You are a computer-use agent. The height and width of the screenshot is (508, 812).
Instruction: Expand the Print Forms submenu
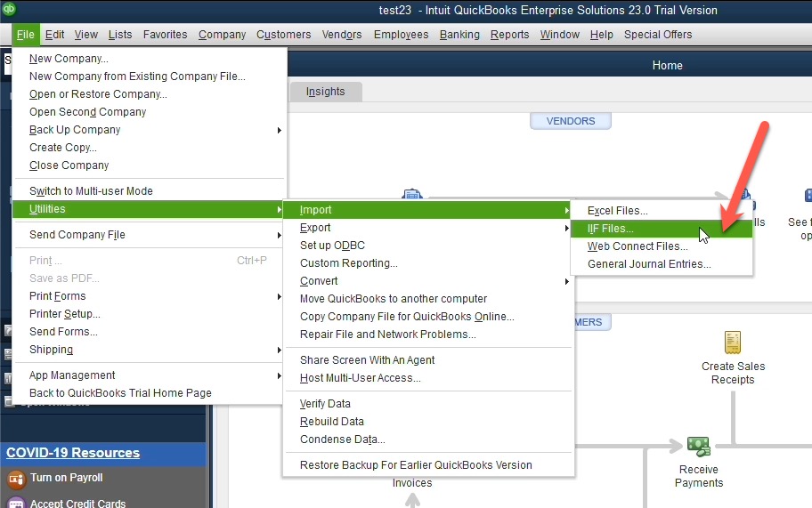point(150,296)
